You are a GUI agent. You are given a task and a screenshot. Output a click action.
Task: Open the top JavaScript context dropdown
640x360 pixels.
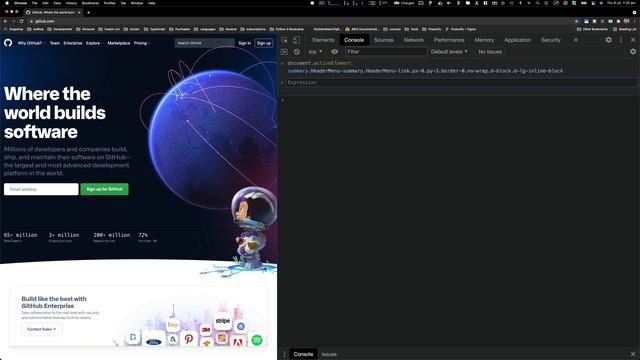(x=315, y=52)
